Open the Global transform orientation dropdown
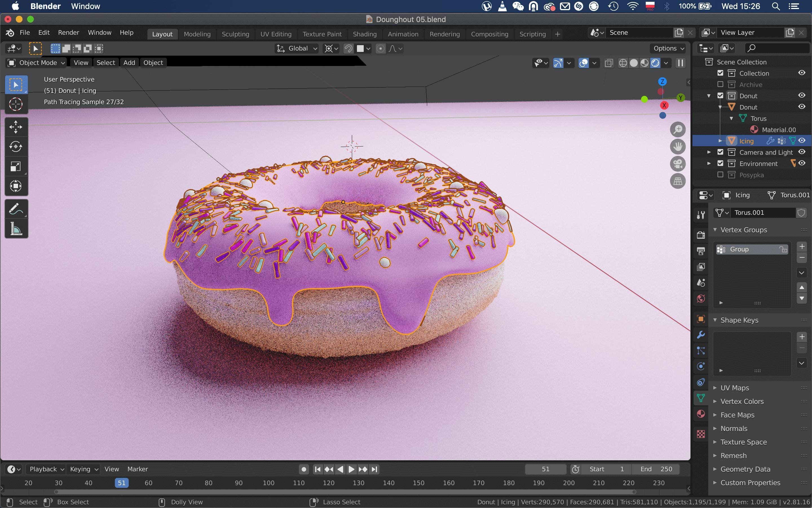 [x=297, y=48]
